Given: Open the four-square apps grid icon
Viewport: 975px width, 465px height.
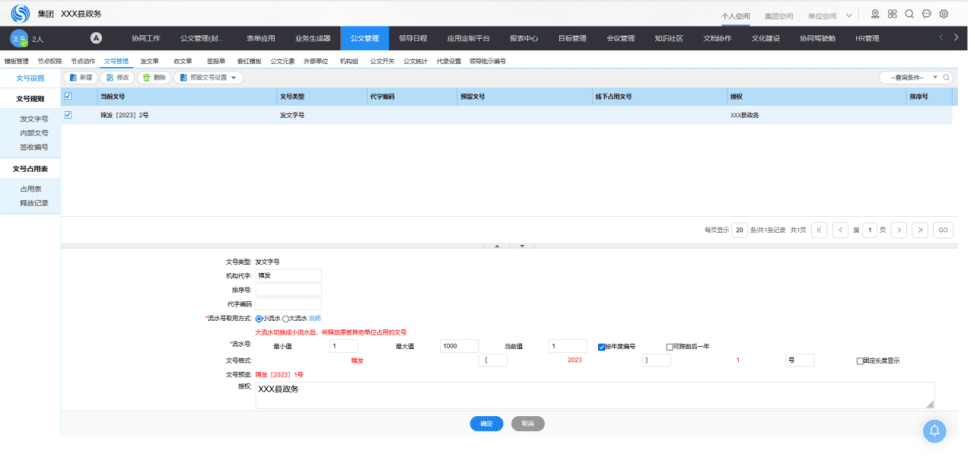Looking at the screenshot, I should (x=892, y=14).
